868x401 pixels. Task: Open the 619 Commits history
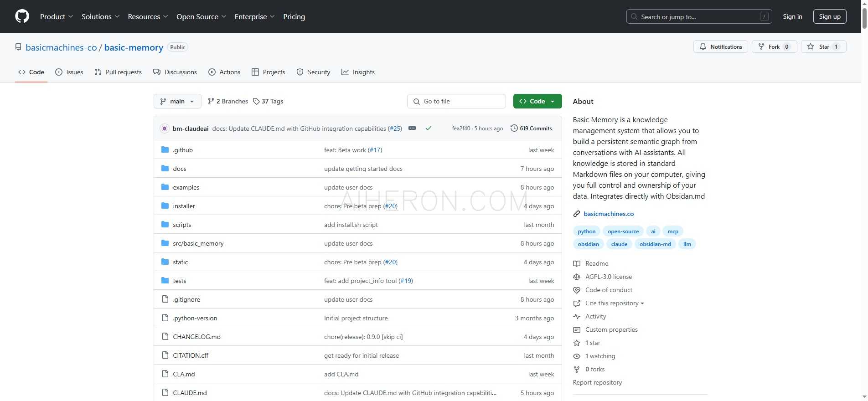531,129
